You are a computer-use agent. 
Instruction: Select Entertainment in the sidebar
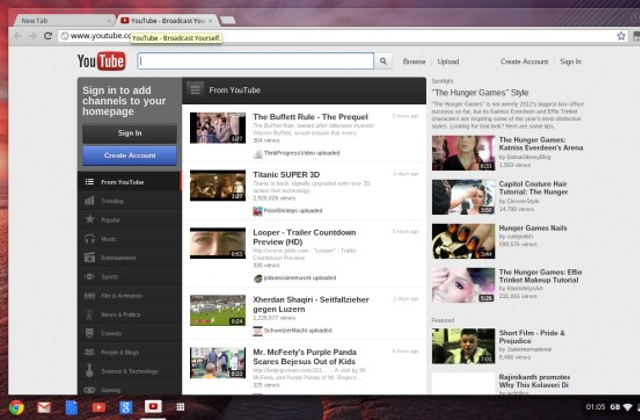tap(129, 258)
